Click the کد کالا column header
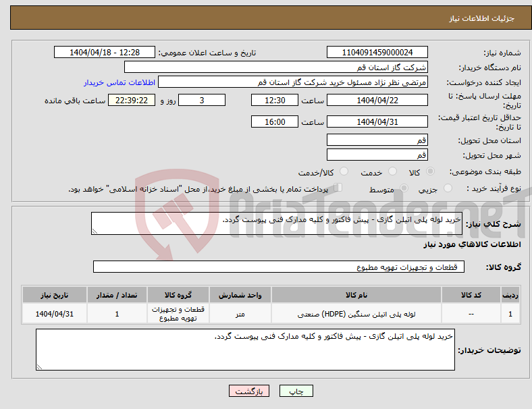Viewport: 532px width, 409px height. coord(471,295)
